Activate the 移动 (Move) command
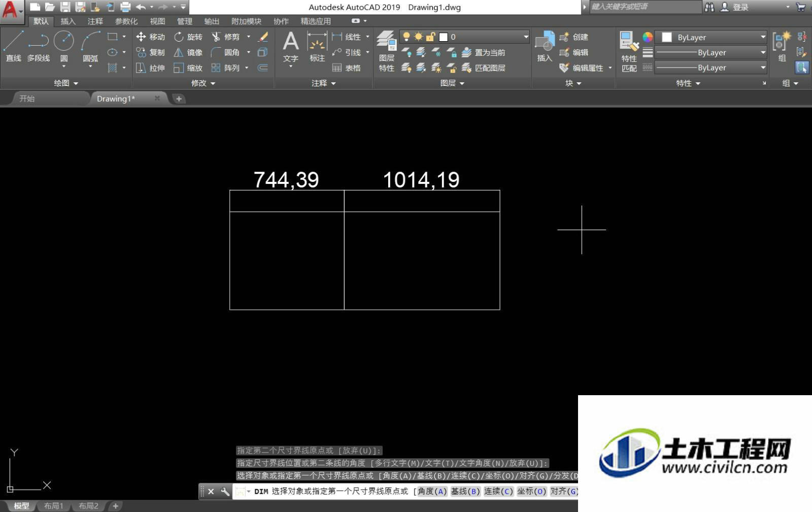The height and width of the screenshot is (512, 812). pos(151,37)
